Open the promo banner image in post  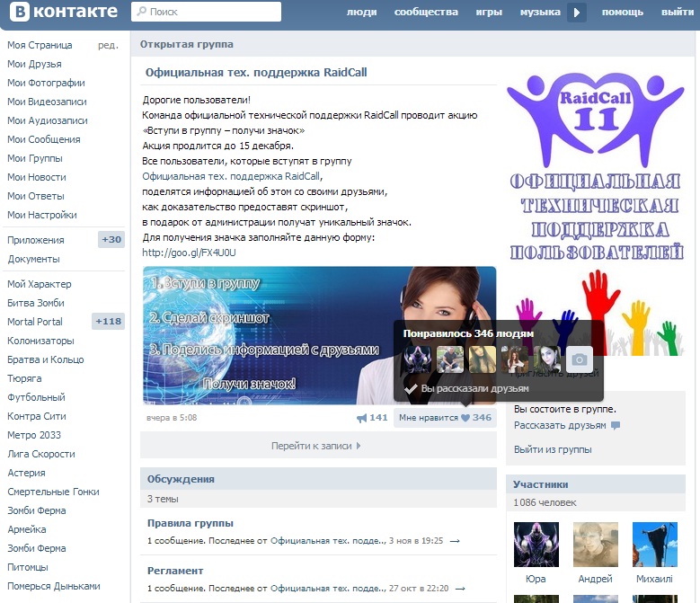click(x=320, y=335)
